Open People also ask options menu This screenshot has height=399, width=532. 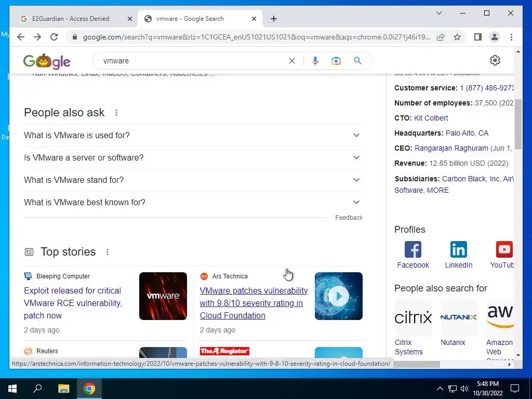click(x=116, y=113)
